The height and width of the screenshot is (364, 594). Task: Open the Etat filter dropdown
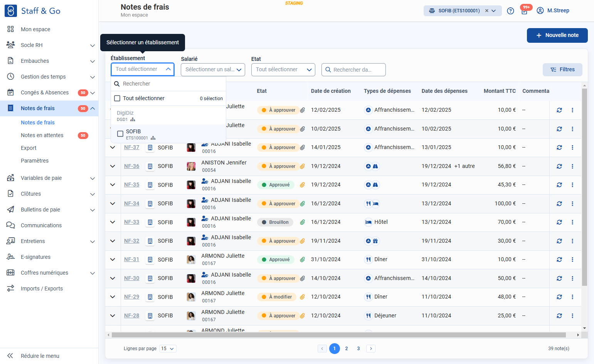click(283, 70)
